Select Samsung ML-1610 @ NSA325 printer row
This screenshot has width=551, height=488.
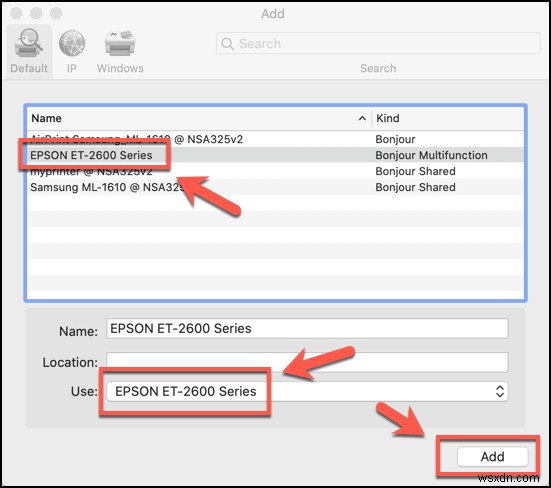[276, 187]
